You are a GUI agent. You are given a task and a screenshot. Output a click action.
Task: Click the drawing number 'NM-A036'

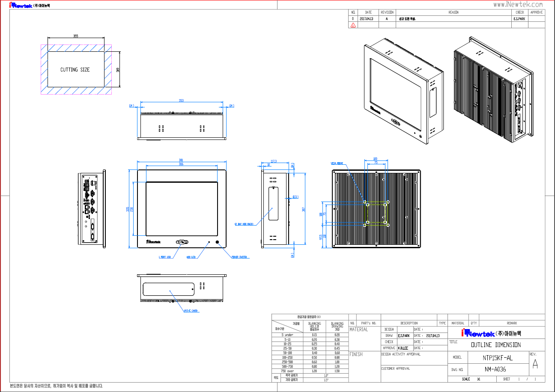tap(495, 369)
